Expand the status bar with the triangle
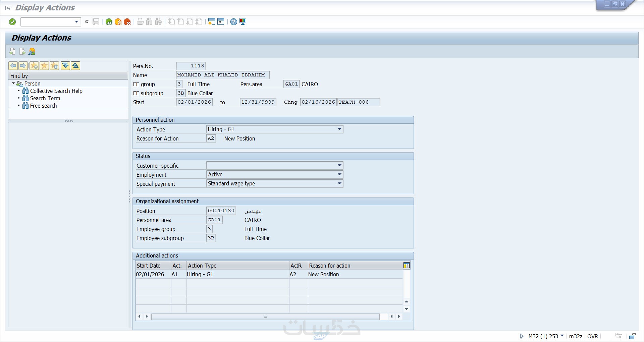644x342 pixels. coord(522,336)
